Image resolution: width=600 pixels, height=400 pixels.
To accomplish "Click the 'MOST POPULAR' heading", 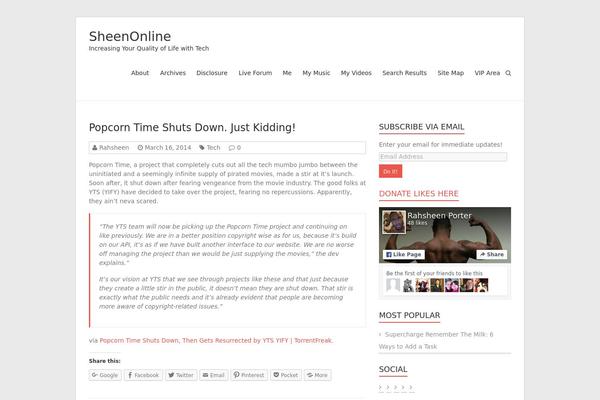I will pyautogui.click(x=409, y=315).
